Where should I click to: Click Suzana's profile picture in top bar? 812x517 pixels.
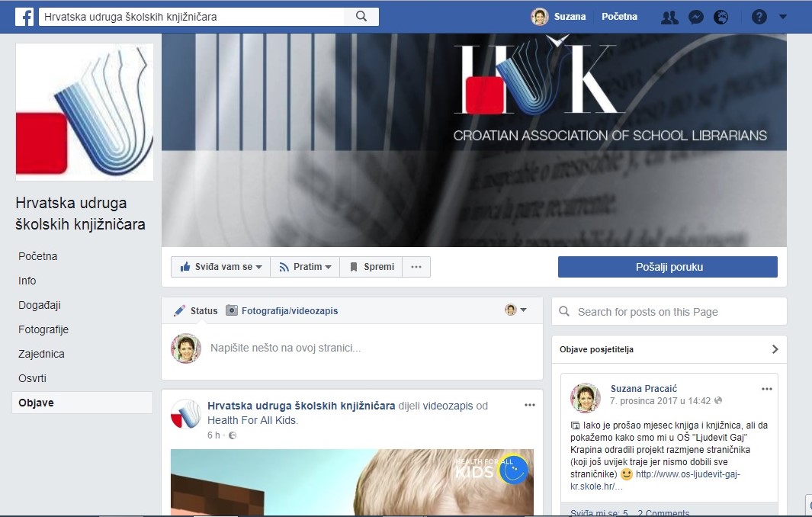coord(540,17)
